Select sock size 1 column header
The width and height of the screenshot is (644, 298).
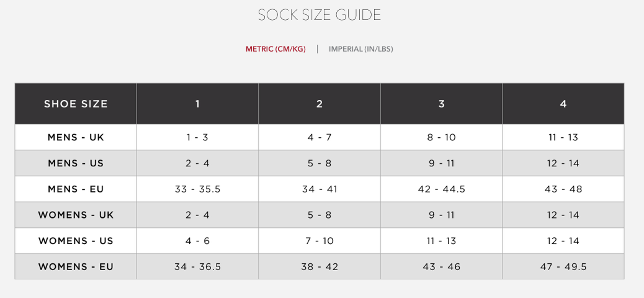point(197,104)
